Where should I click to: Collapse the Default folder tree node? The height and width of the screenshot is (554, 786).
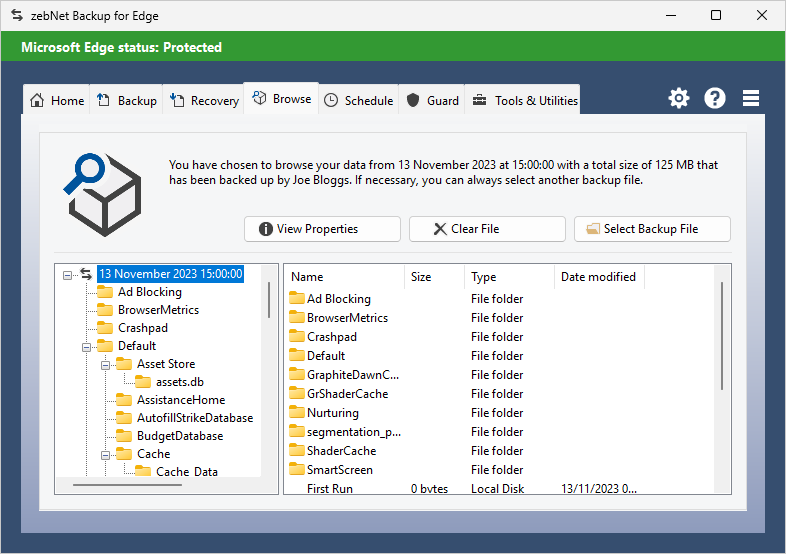(87, 346)
